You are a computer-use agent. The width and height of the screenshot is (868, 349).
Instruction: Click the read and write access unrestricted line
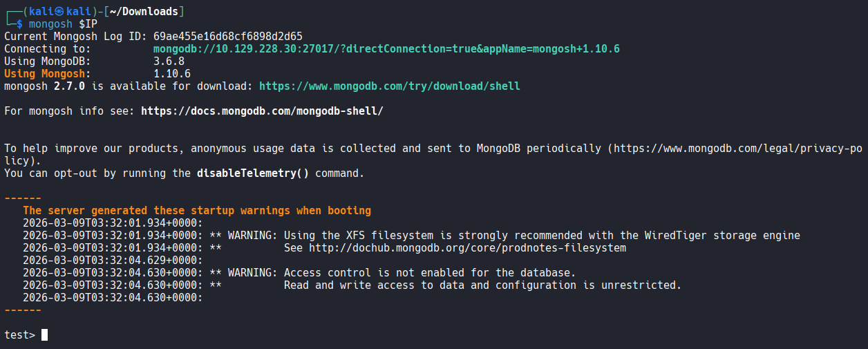click(352, 285)
